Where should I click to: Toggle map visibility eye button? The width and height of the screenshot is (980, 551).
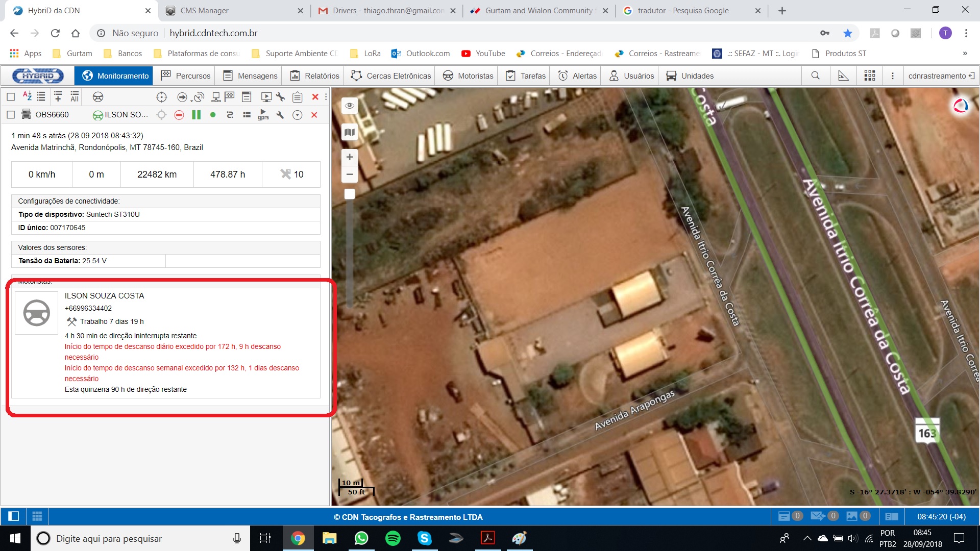[350, 106]
